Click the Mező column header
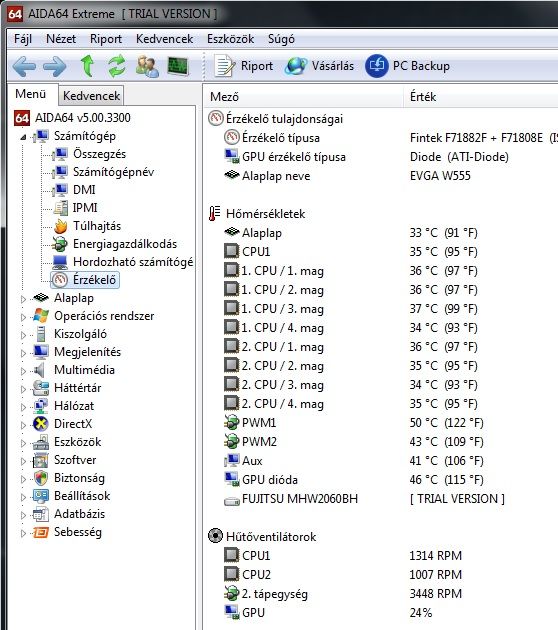Image resolution: width=558 pixels, height=630 pixels. [303, 96]
